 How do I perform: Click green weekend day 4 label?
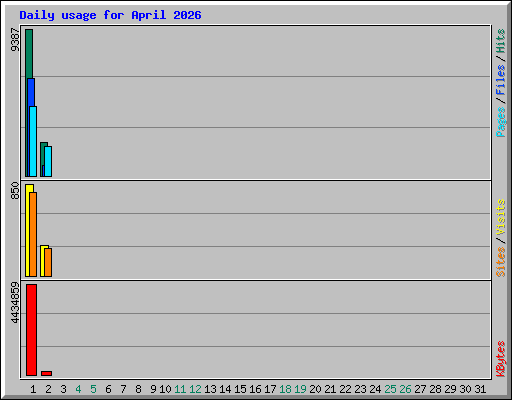point(78,389)
